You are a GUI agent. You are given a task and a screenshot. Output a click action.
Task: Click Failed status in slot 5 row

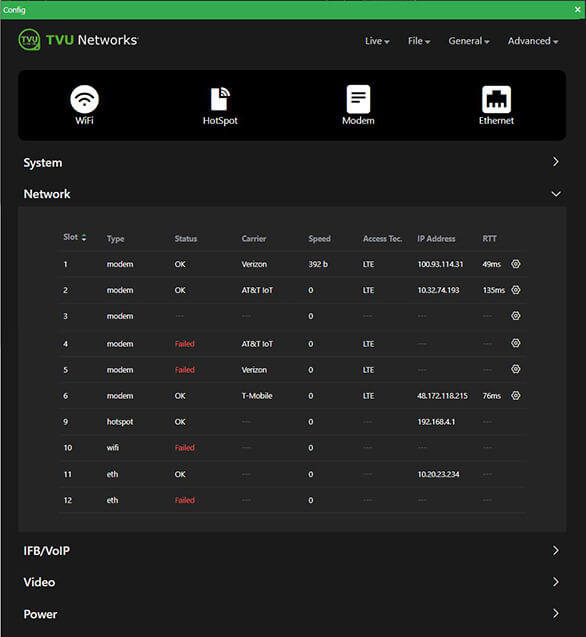[x=185, y=370]
